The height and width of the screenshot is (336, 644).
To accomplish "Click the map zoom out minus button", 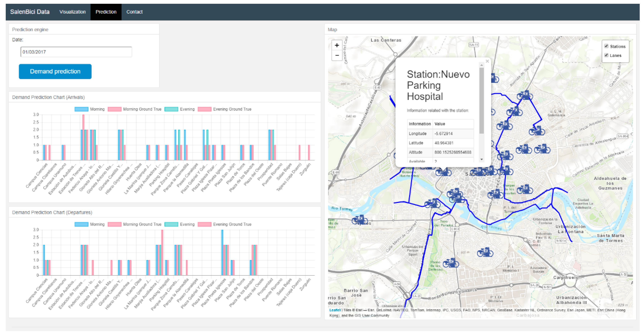I will click(337, 55).
